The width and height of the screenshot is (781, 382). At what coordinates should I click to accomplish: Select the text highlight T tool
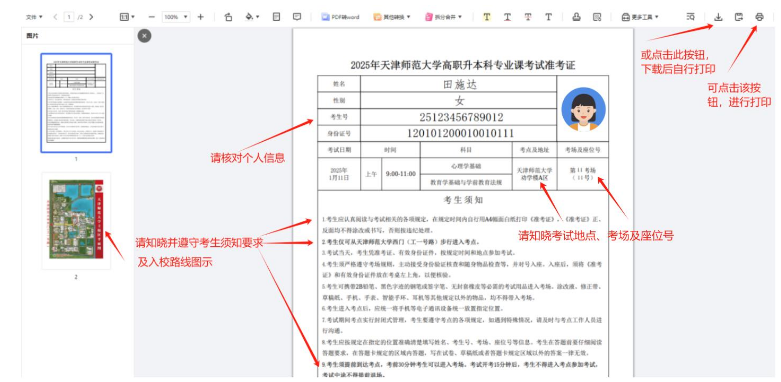[487, 17]
